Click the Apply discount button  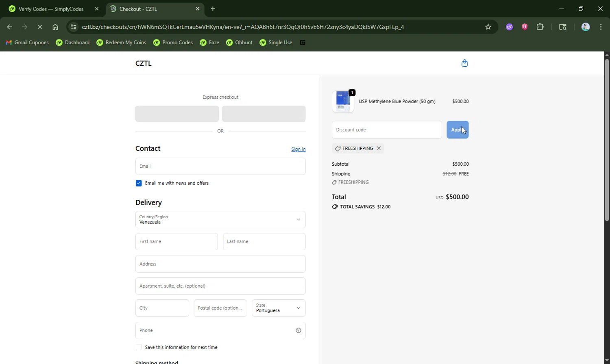[457, 130]
